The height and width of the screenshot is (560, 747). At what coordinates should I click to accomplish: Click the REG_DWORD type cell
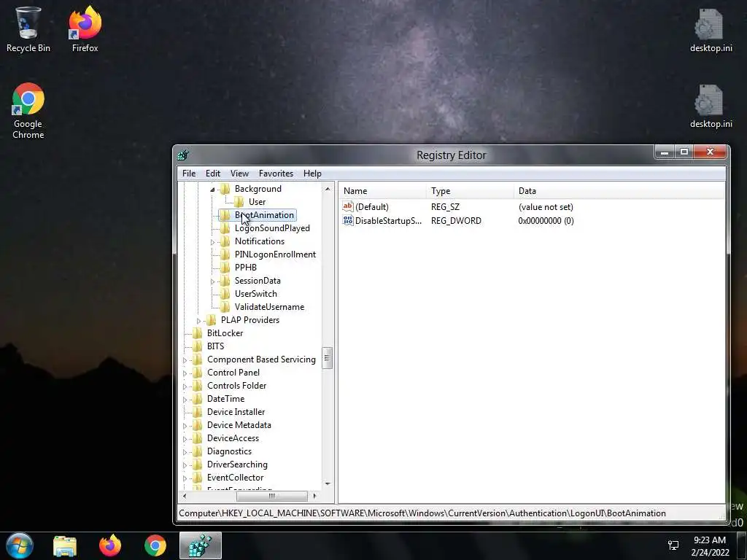(x=456, y=220)
